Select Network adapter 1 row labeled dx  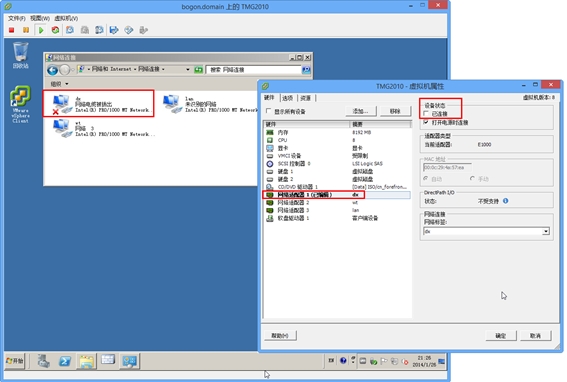click(337, 195)
